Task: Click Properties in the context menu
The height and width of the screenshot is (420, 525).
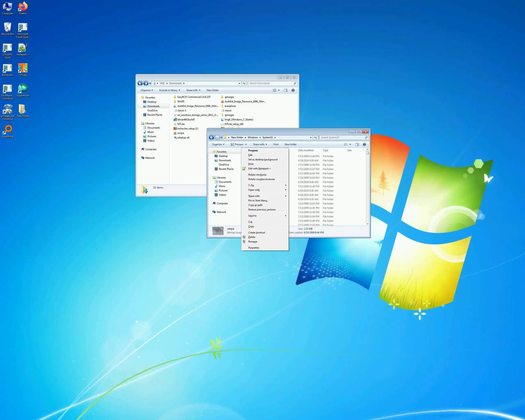Action: point(253,248)
